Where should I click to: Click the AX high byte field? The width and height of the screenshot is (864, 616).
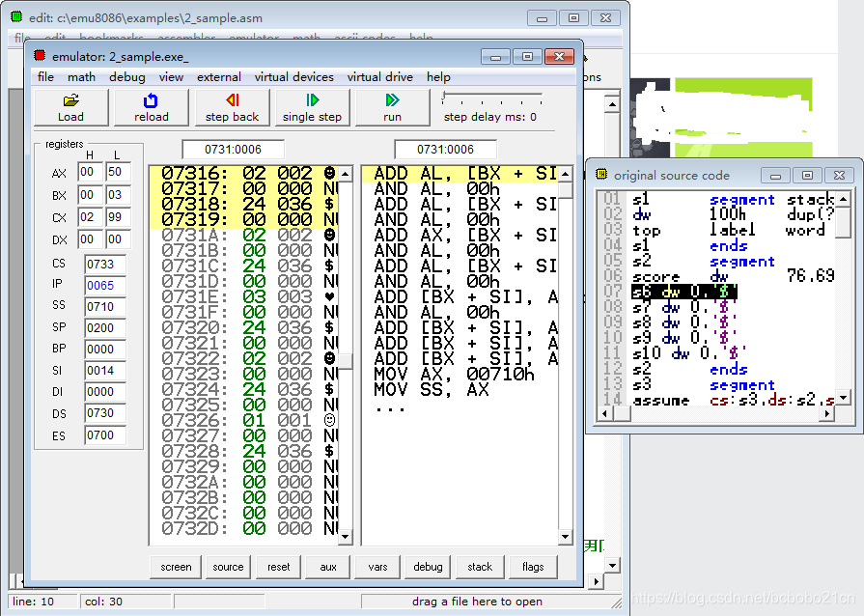click(90, 172)
